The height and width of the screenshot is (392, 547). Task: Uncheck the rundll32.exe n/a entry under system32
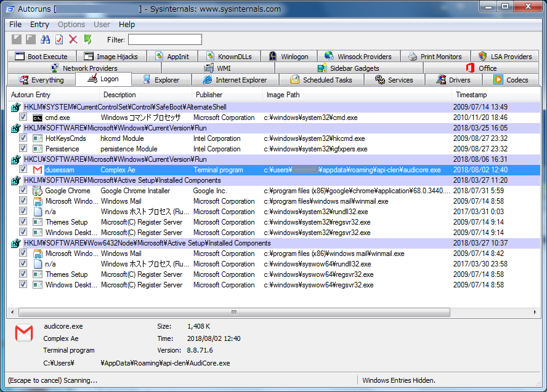tap(23, 211)
